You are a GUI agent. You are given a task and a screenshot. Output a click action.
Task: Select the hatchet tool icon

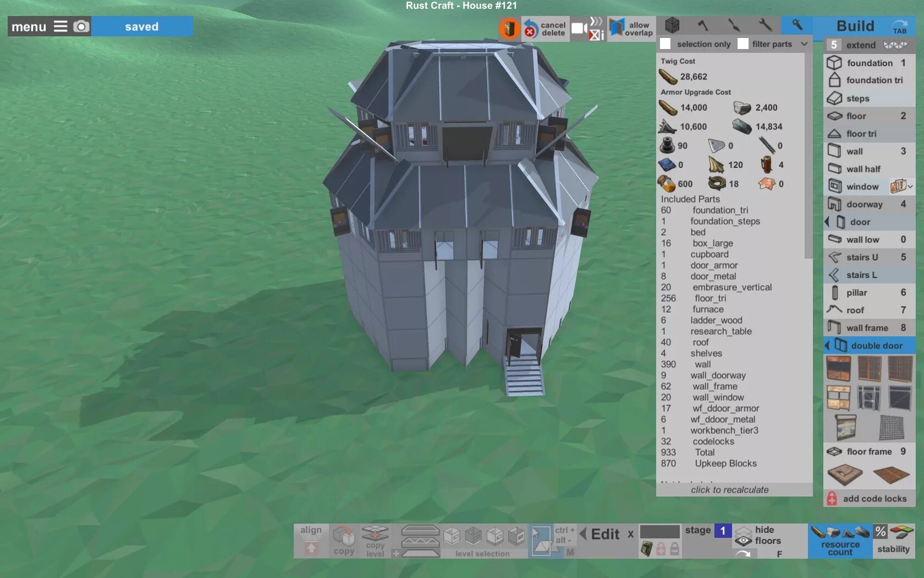point(703,25)
